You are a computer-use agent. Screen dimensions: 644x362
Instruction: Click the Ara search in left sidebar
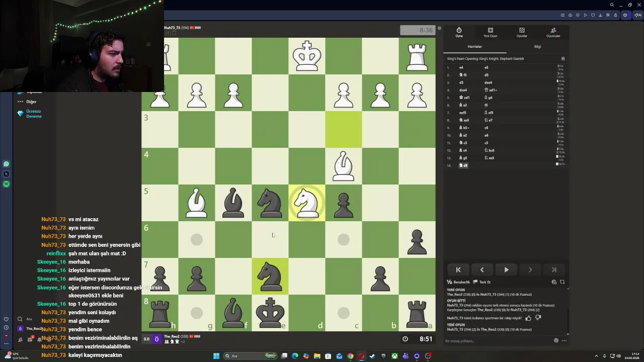(25, 319)
